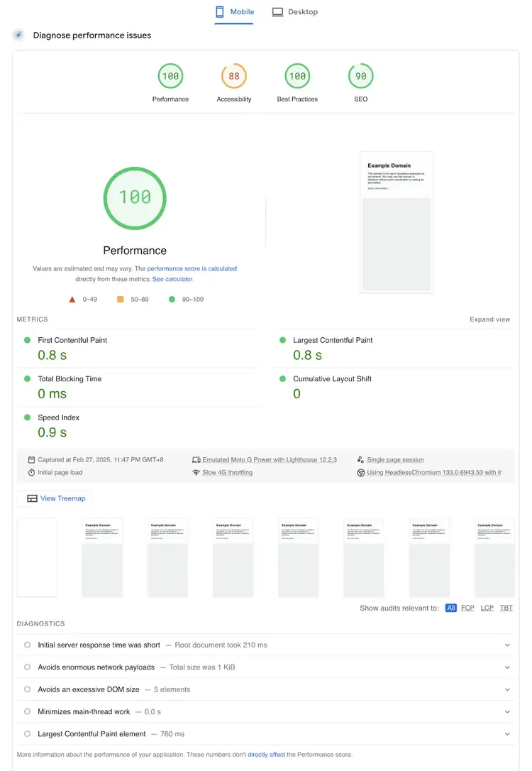The width and height of the screenshot is (532, 771).
Task: Expand Largest Contentful Paint element chevron
Action: 507,733
